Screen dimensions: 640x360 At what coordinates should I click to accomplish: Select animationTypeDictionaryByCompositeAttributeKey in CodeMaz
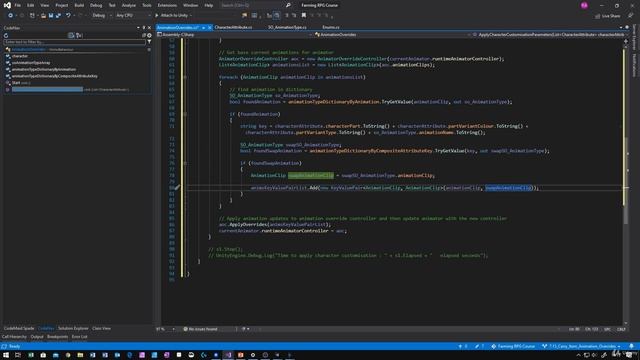click(54, 76)
